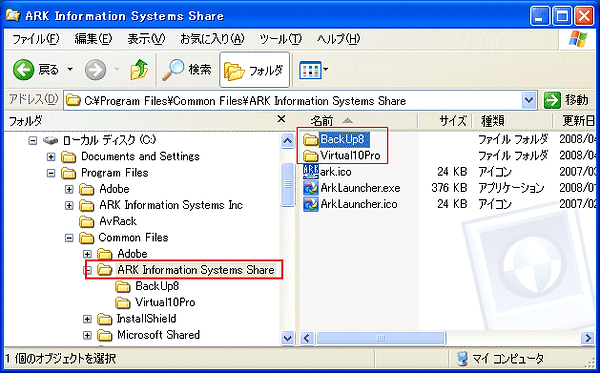This screenshot has width=600, height=373.
Task: Select Program Files folder in the tree
Action: point(114,173)
